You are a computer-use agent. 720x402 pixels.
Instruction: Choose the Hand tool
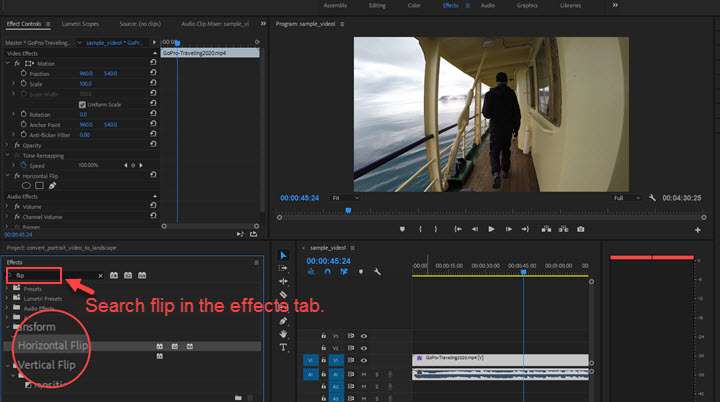click(283, 334)
